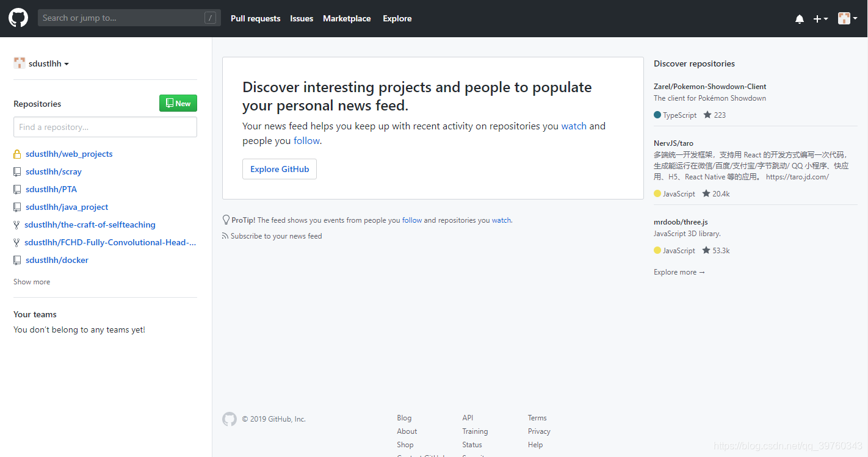Follow the 'watch' link in news feed text
The image size is (868, 457).
pyautogui.click(x=574, y=126)
